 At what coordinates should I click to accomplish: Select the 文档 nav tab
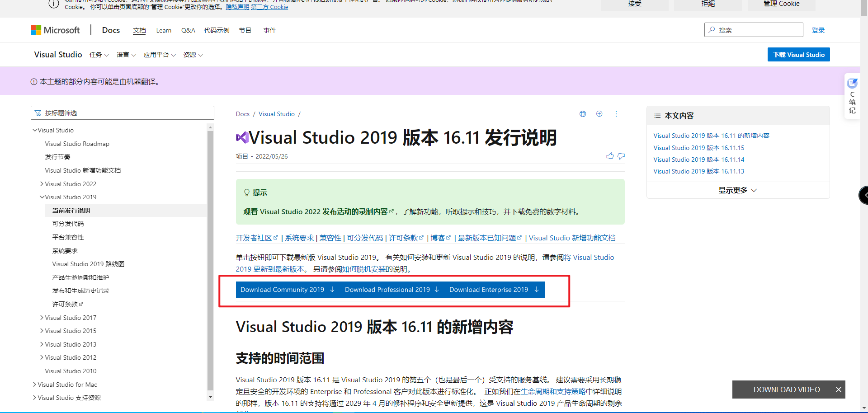click(x=139, y=30)
